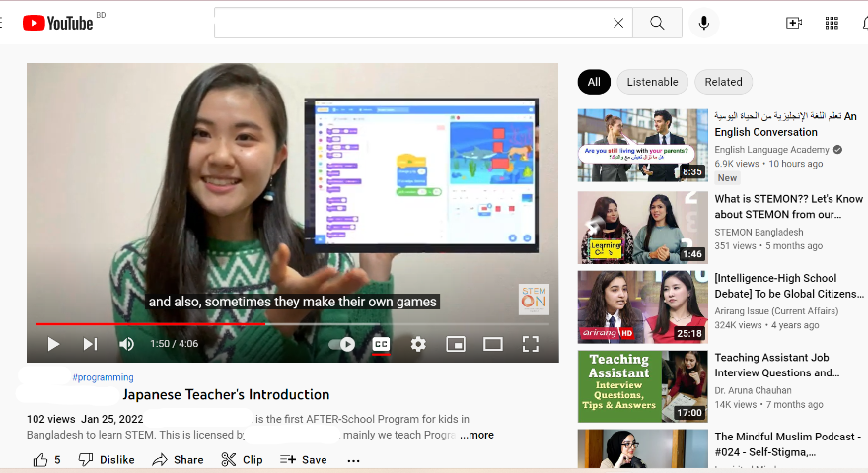Select the Related filter chip

(x=724, y=82)
